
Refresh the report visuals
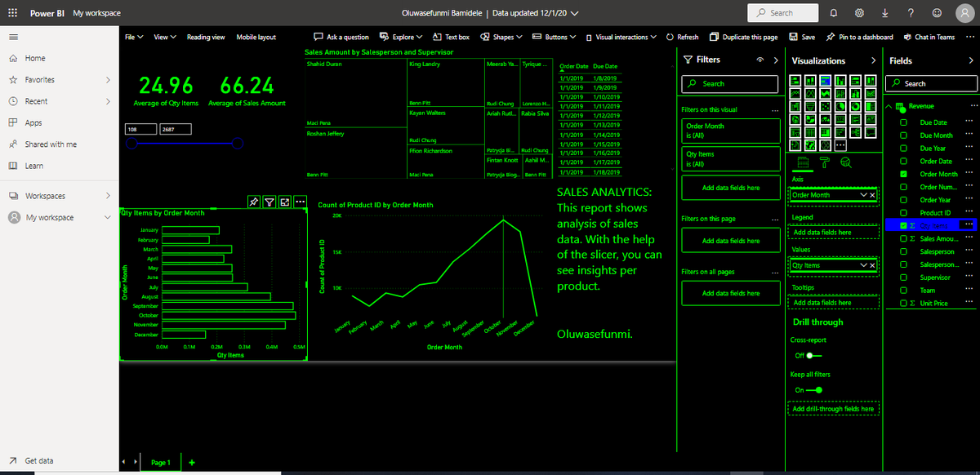click(x=682, y=38)
